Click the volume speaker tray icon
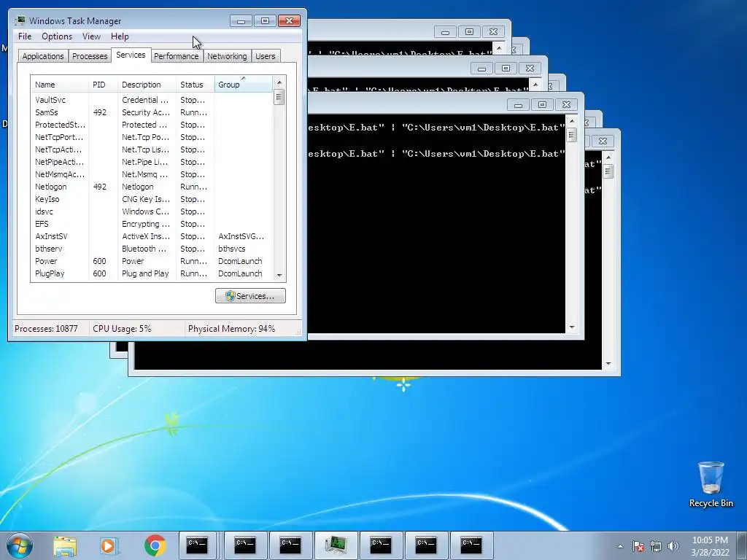The width and height of the screenshot is (747, 560). [x=673, y=546]
